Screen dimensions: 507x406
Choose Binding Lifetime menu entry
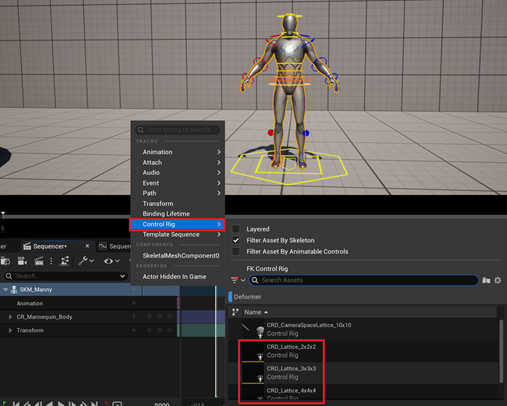178,214
